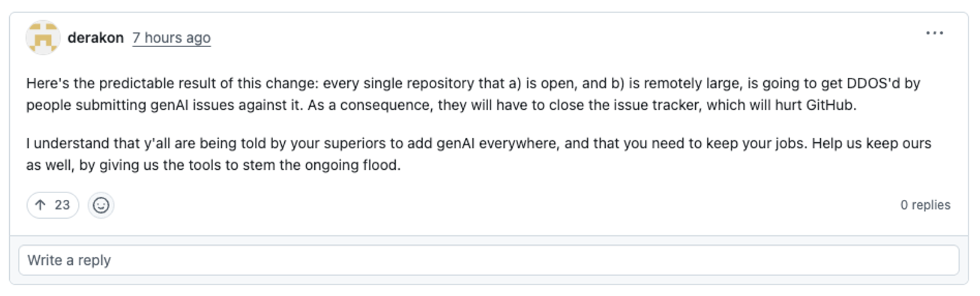Click the '0 replies' text
This screenshot has height=296, width=980.
[925, 205]
